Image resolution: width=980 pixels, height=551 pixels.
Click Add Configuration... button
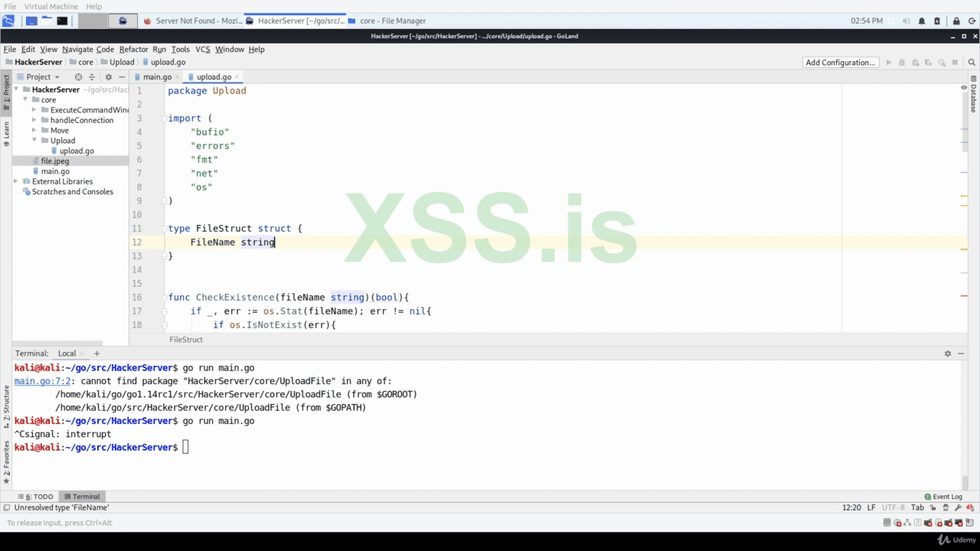point(841,63)
